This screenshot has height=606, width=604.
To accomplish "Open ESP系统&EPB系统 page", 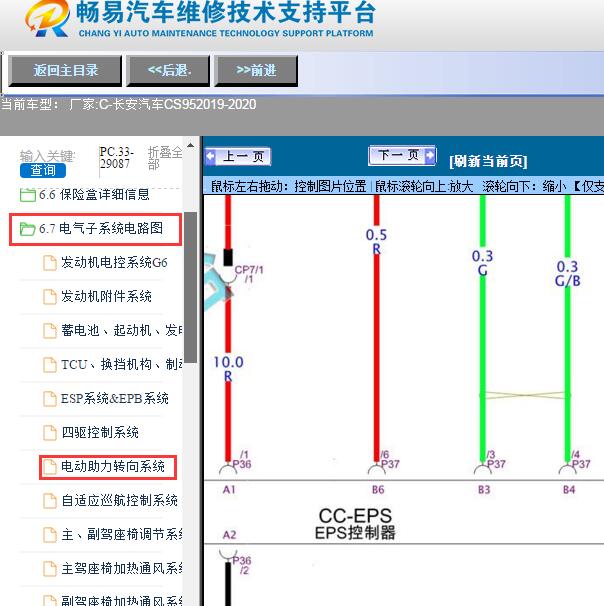I will tap(115, 398).
